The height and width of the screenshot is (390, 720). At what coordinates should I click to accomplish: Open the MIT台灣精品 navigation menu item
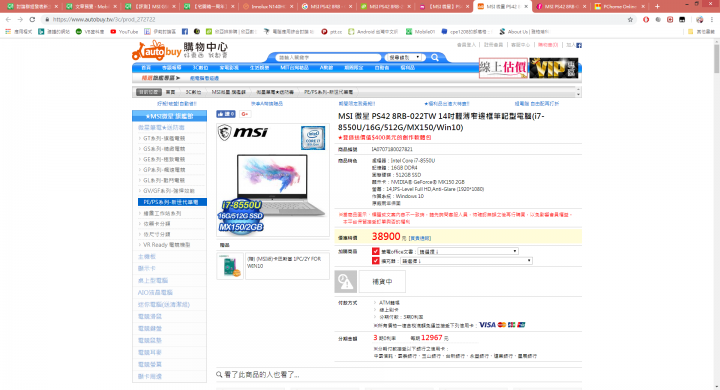[x=294, y=68]
